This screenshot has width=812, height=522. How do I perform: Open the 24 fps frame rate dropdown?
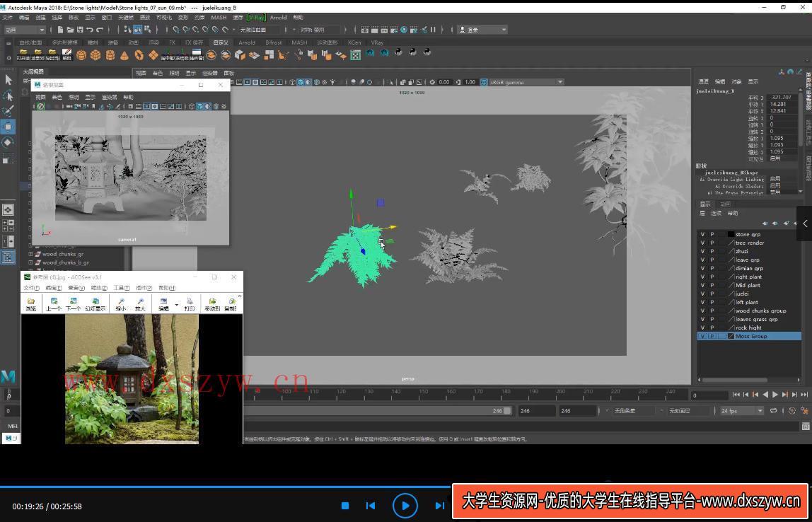[x=742, y=411]
